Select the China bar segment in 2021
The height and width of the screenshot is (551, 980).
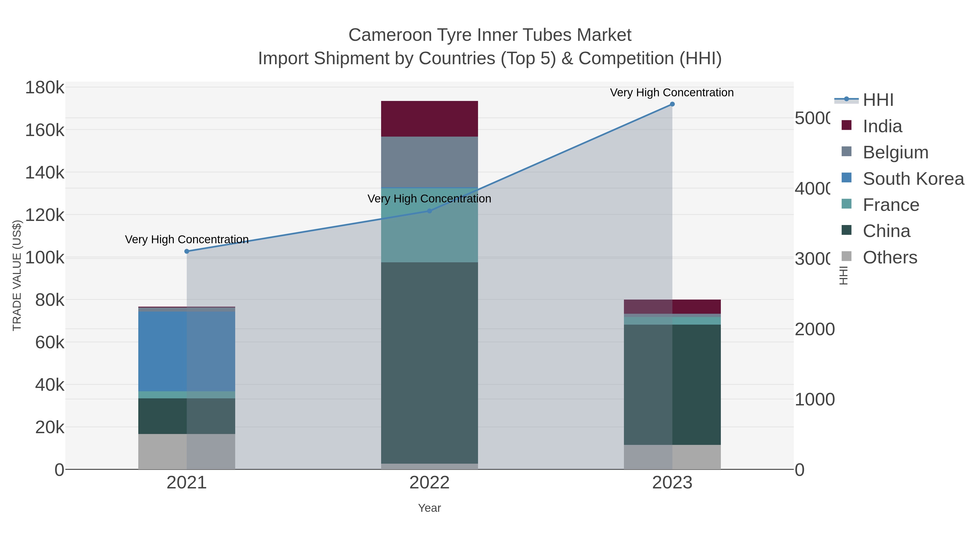pos(187,416)
